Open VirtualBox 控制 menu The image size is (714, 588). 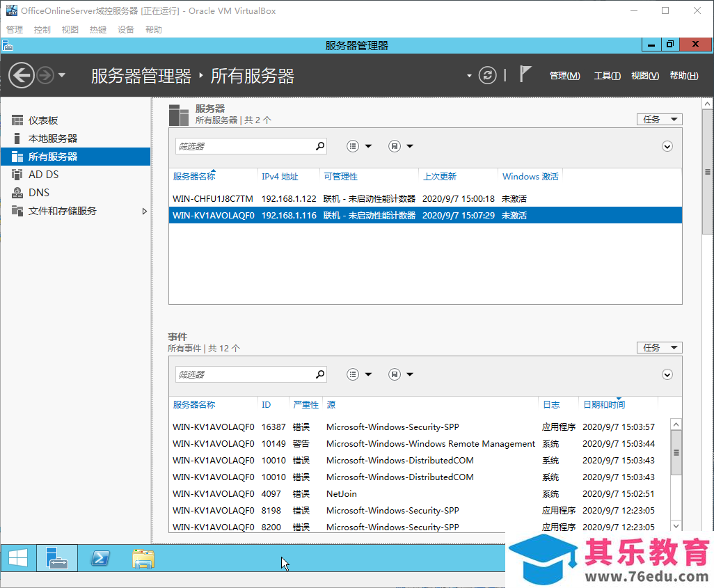tap(42, 30)
